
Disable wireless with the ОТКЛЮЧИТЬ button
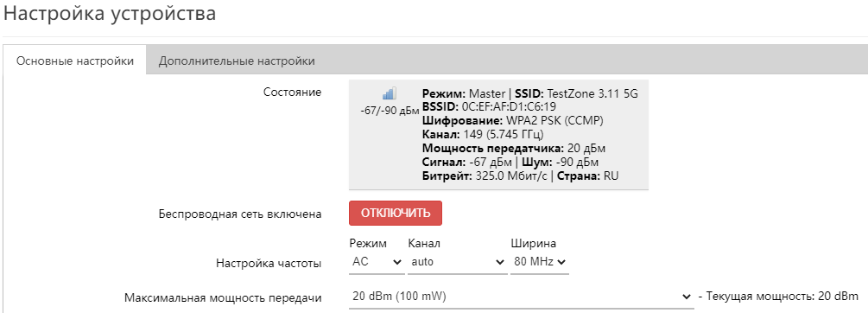[x=396, y=214]
